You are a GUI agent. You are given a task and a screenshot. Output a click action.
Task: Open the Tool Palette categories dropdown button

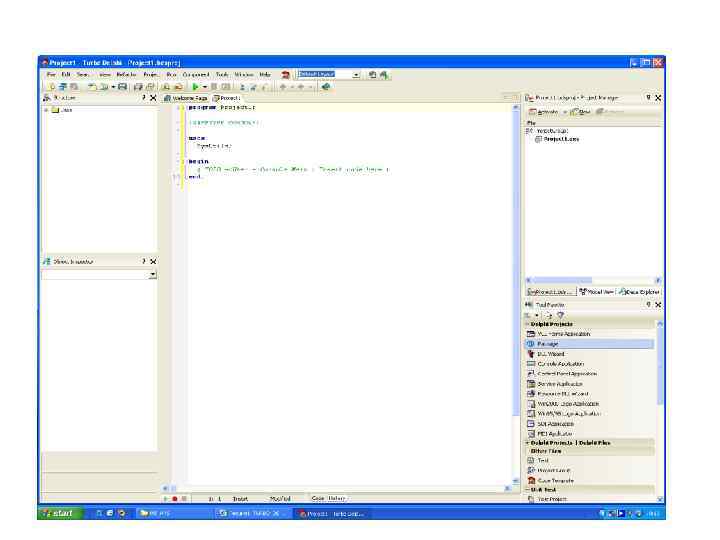[536, 315]
